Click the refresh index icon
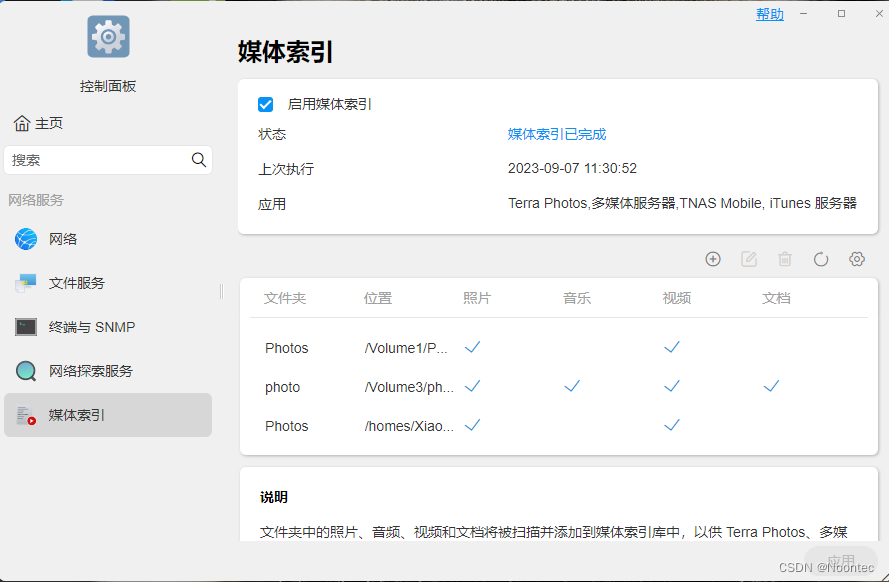Image resolution: width=889 pixels, height=582 pixels. pos(821,259)
